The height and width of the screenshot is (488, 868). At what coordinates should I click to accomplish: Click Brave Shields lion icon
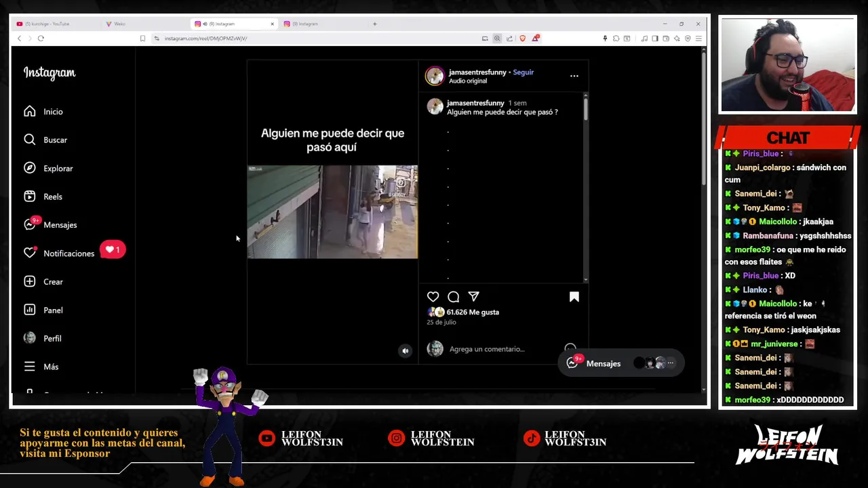[x=522, y=38]
